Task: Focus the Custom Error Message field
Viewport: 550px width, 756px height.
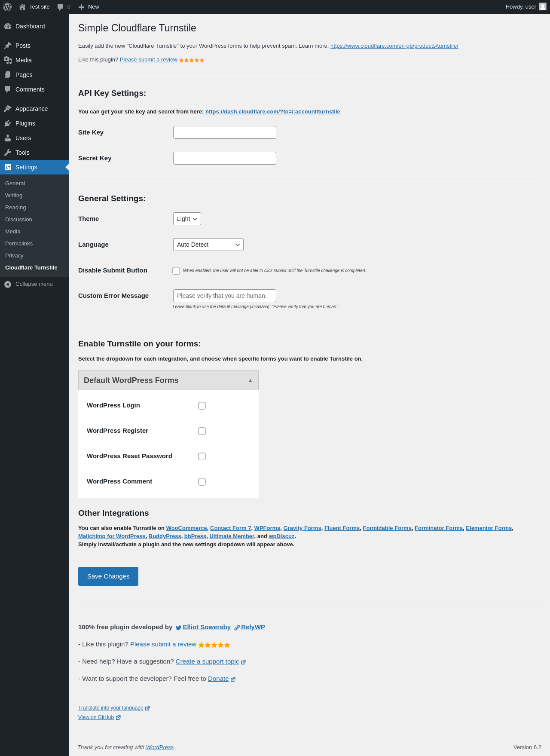Action: pos(224,296)
